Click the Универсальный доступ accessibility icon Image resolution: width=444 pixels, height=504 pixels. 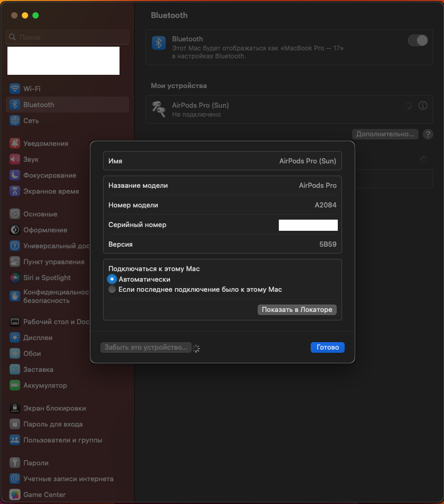click(15, 246)
